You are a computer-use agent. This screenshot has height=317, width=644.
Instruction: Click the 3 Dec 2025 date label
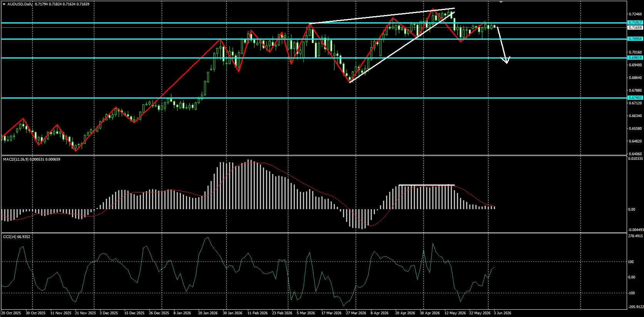(109, 313)
